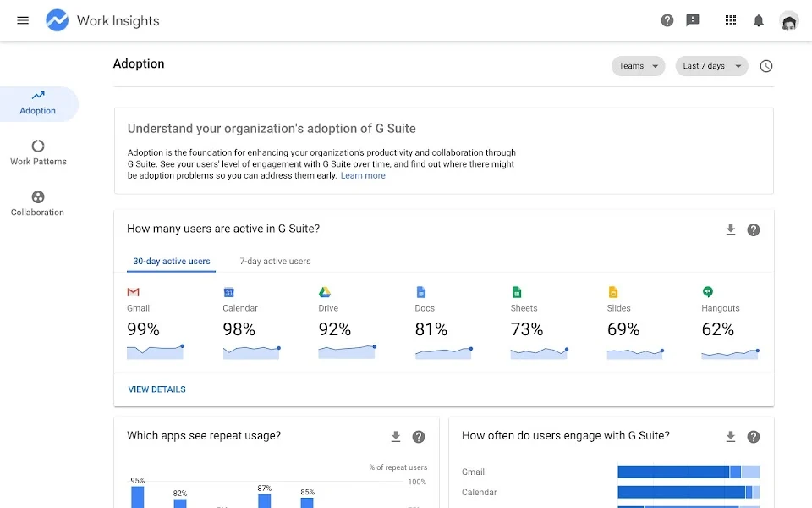Click the Drive icon in active users
The width and height of the screenshot is (812, 508).
(325, 294)
